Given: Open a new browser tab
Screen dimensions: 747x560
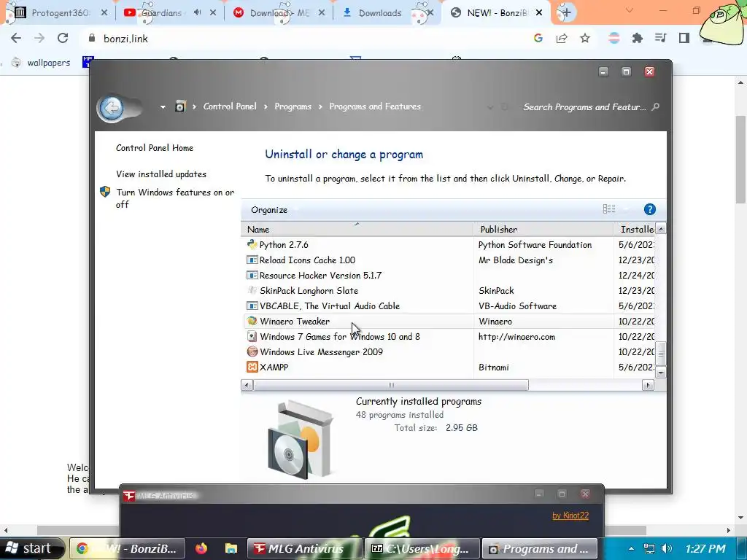Looking at the screenshot, I should [x=566, y=13].
